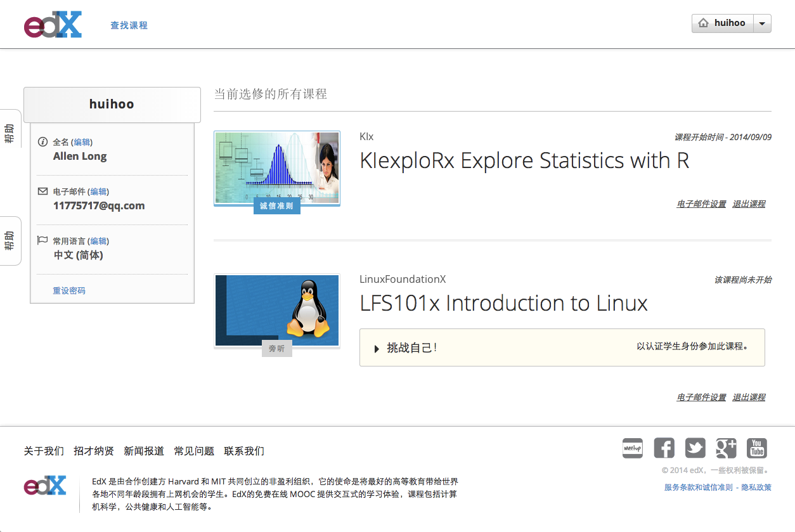Edit the email address (电子邮件)
Screen dimensions: 795x532
click(x=98, y=191)
